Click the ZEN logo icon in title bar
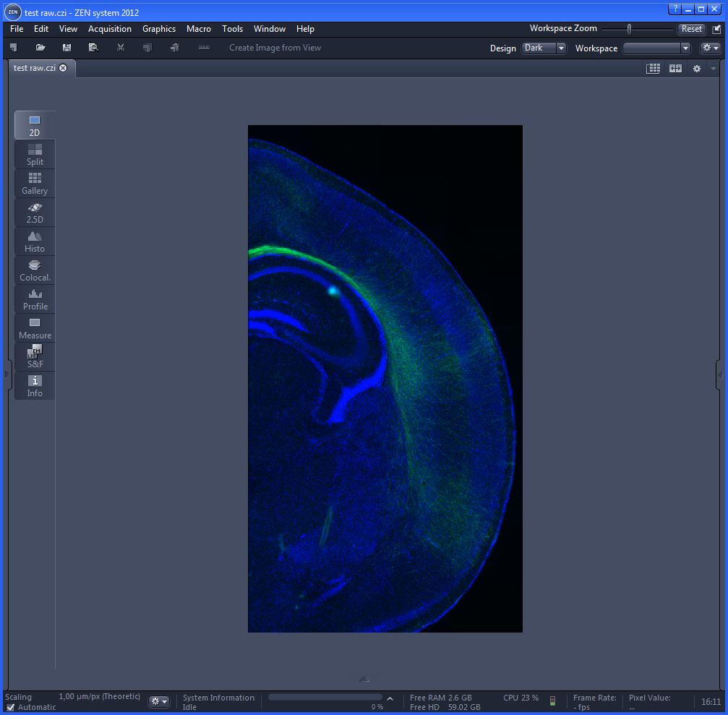The height and width of the screenshot is (715, 728). [13, 12]
